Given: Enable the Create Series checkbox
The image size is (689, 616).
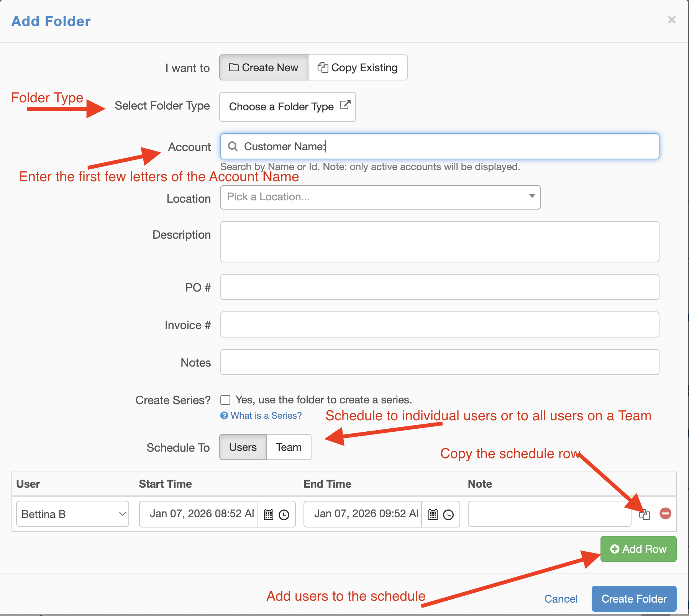Looking at the screenshot, I should coord(225,400).
